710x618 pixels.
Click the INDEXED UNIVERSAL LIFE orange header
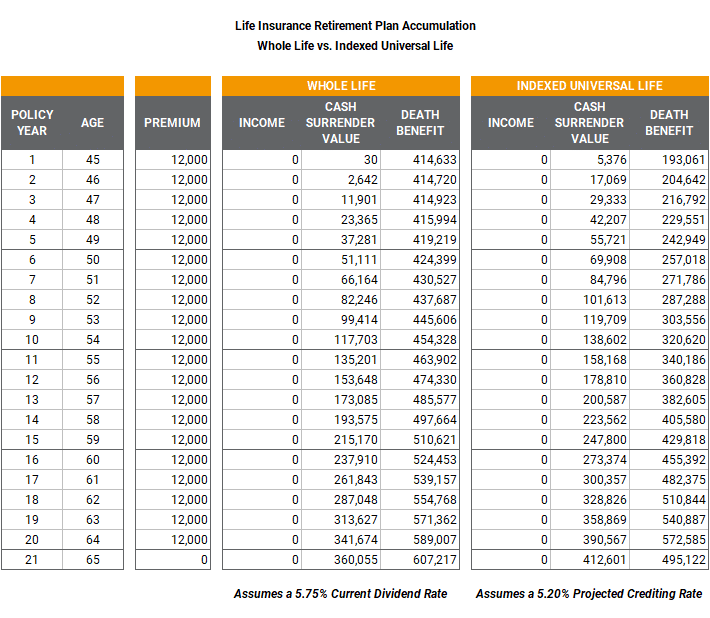tap(589, 86)
